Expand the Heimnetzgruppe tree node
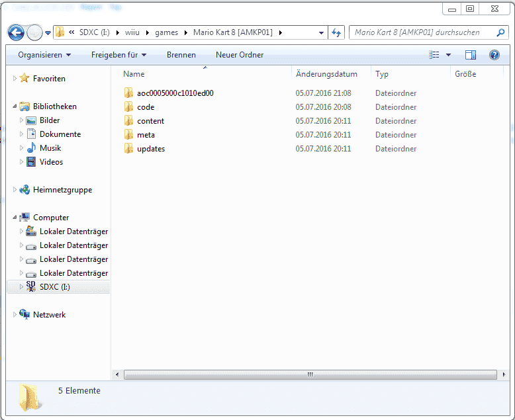 (x=15, y=189)
